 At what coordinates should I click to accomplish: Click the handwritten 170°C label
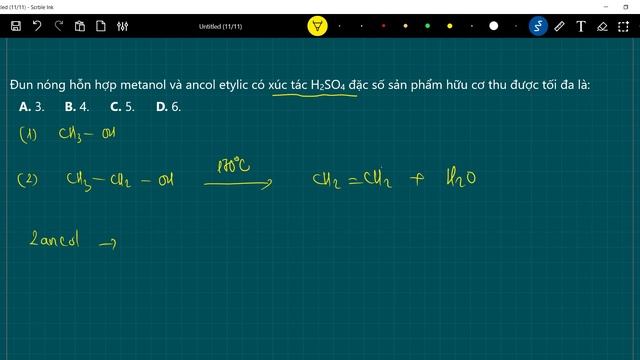[x=233, y=165]
